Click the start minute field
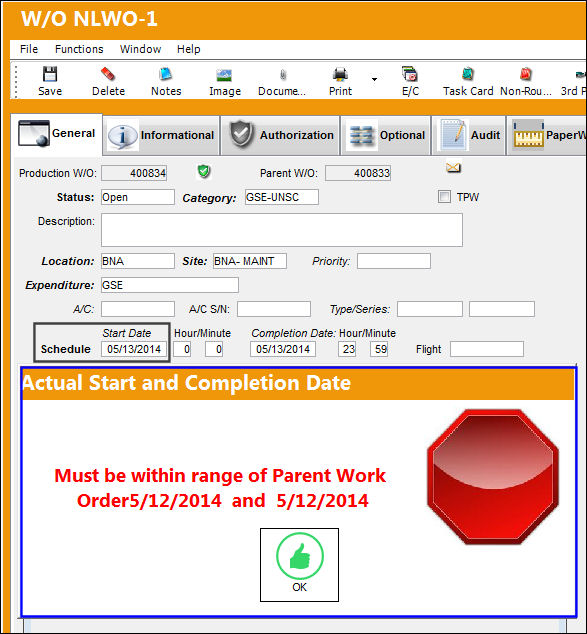 click(214, 349)
